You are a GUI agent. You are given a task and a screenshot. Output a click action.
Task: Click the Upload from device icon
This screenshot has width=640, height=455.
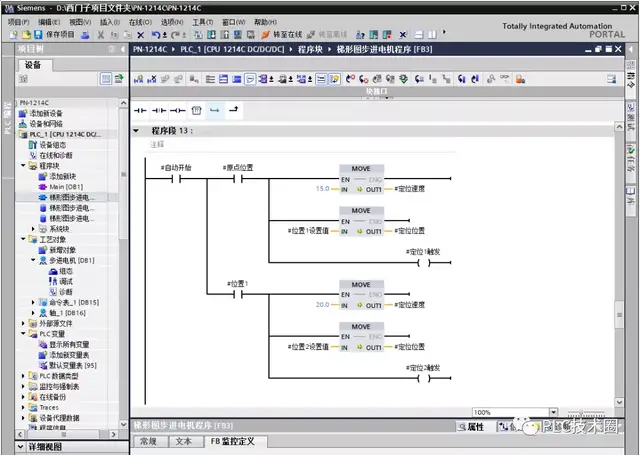(x=225, y=35)
